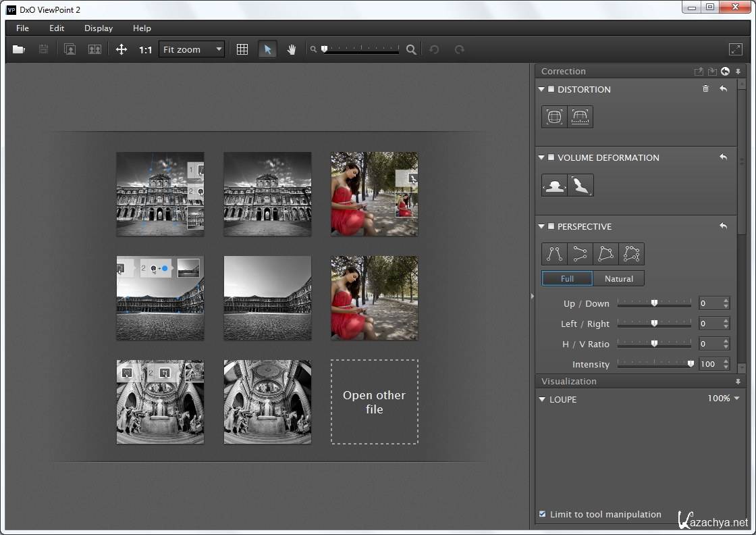Enable the Distortion correction checkbox
The width and height of the screenshot is (756, 535).
pyautogui.click(x=551, y=89)
